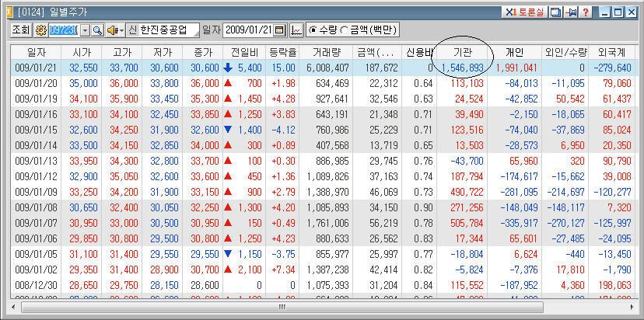Click the 외국계 value -279,640
Image resolution: width=644 pixels, height=320 pixels.
612,68
